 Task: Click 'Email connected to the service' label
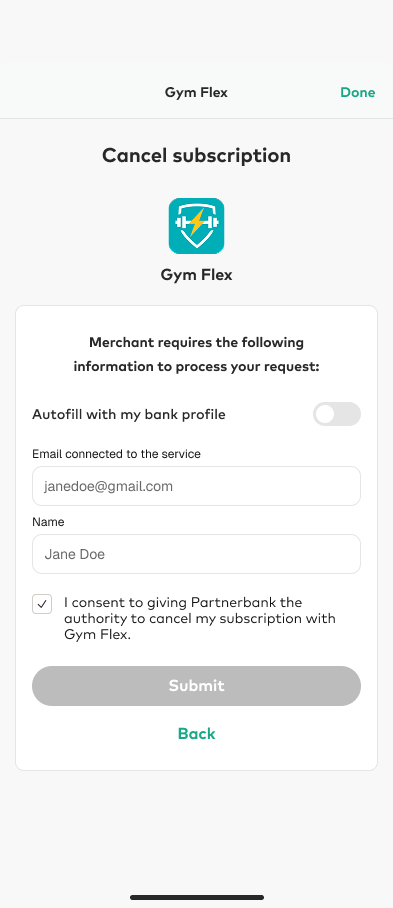point(116,454)
